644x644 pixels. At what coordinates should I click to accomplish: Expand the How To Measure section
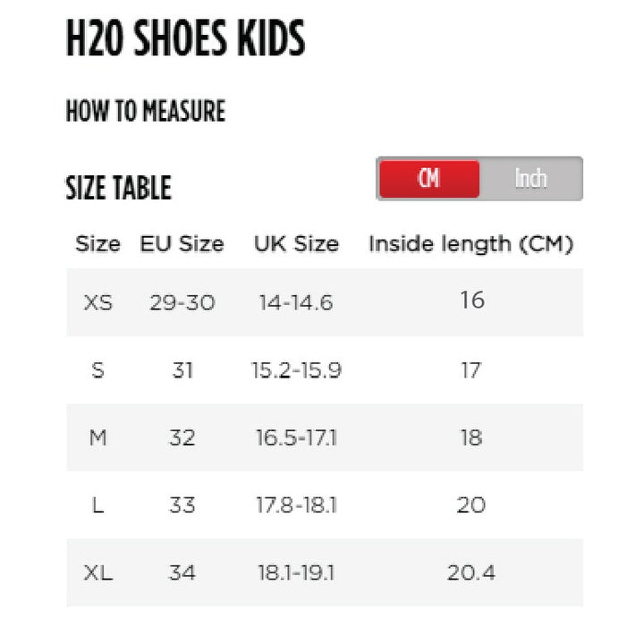tap(146, 112)
